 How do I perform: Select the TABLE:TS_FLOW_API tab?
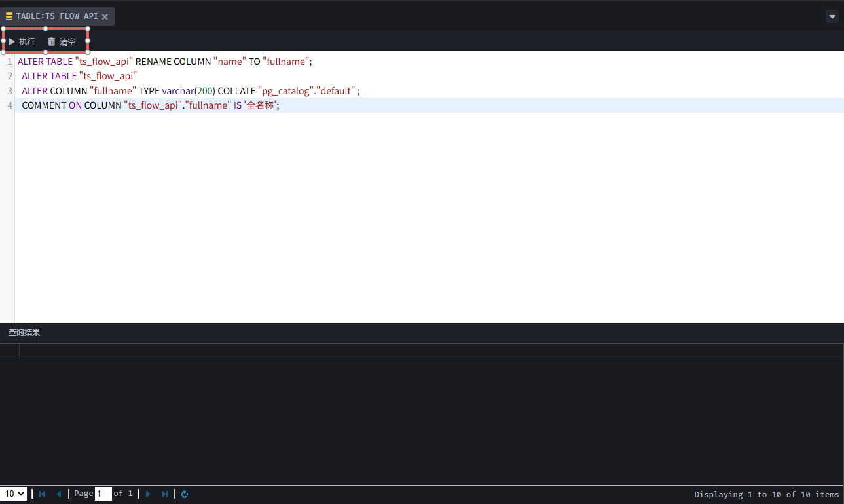click(x=56, y=16)
